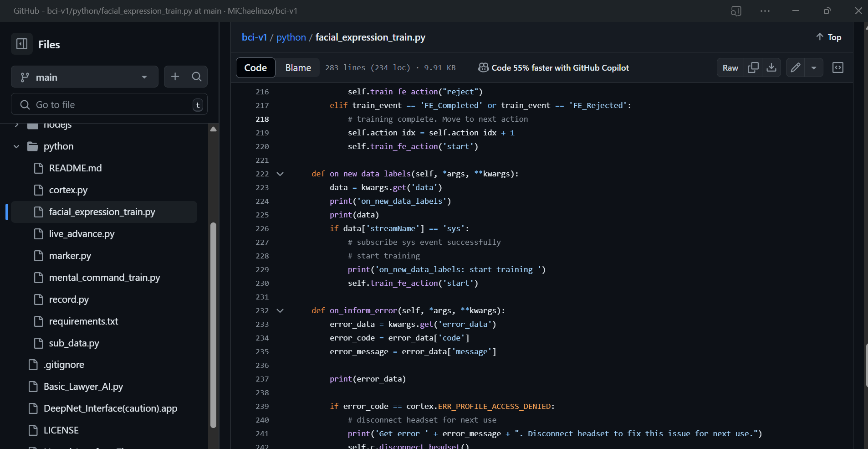Screen dimensions: 868x449
Task: Click the edit file pencil icon
Action: click(x=796, y=67)
